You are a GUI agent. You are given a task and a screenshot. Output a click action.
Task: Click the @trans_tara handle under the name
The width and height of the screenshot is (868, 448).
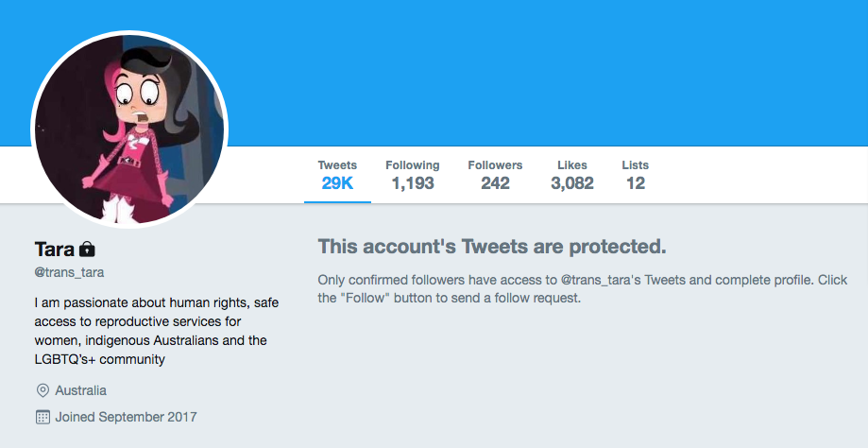click(69, 272)
